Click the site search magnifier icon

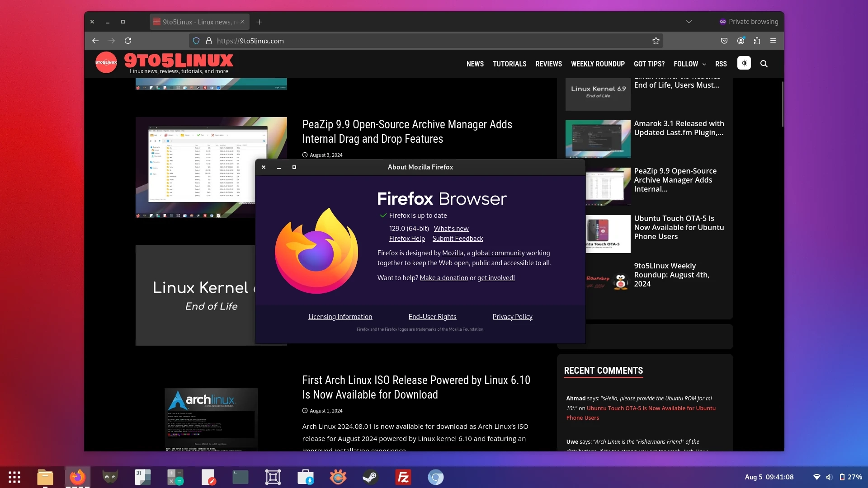764,64
